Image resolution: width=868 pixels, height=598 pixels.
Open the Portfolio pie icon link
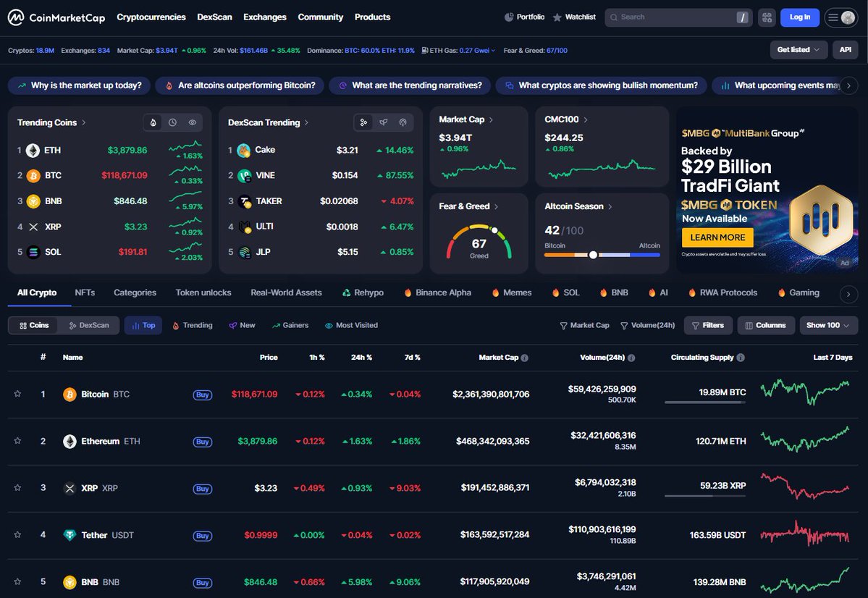pyautogui.click(x=524, y=17)
